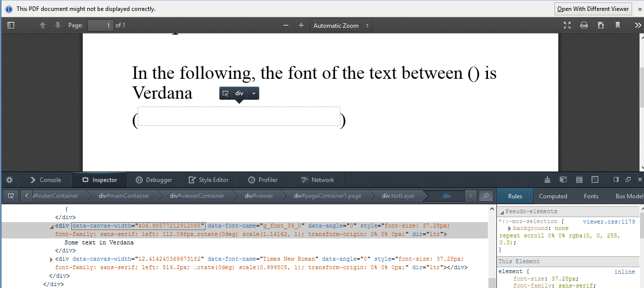Image resolution: width=644 pixels, height=288 pixels.
Task: Select div#pageContainer1.page breadcrumb
Action: (x=327, y=196)
